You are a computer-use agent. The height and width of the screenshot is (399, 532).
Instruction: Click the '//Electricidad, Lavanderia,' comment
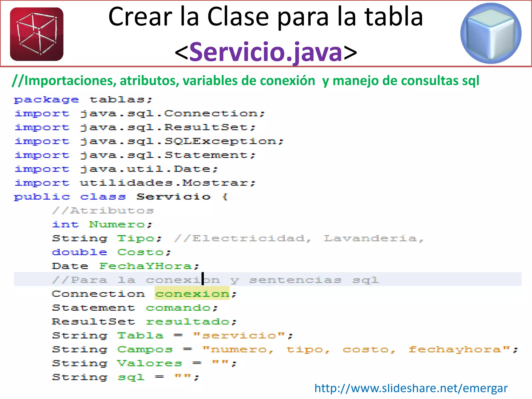pyautogui.click(x=299, y=238)
